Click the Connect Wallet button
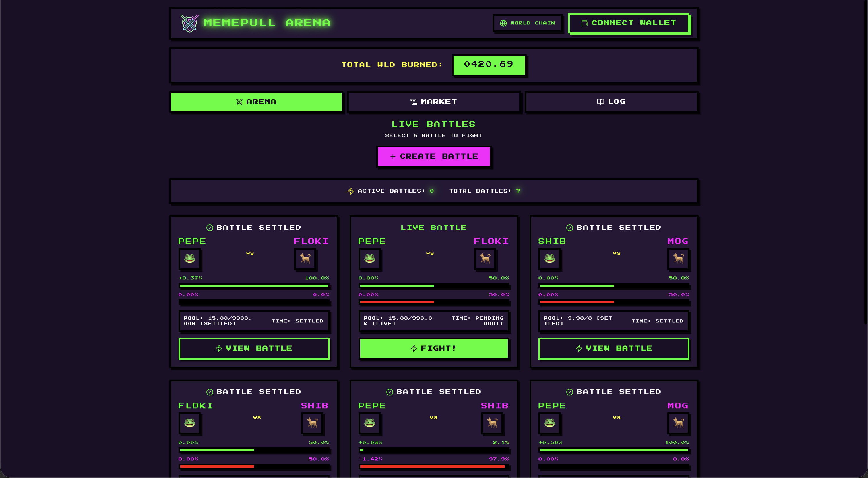The width and height of the screenshot is (868, 478). 629,23
